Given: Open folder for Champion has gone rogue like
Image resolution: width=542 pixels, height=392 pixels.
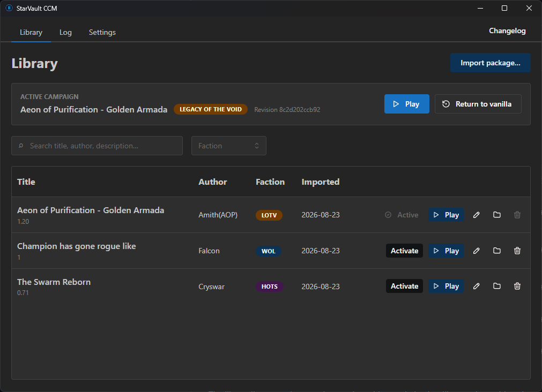Looking at the screenshot, I should 497,251.
